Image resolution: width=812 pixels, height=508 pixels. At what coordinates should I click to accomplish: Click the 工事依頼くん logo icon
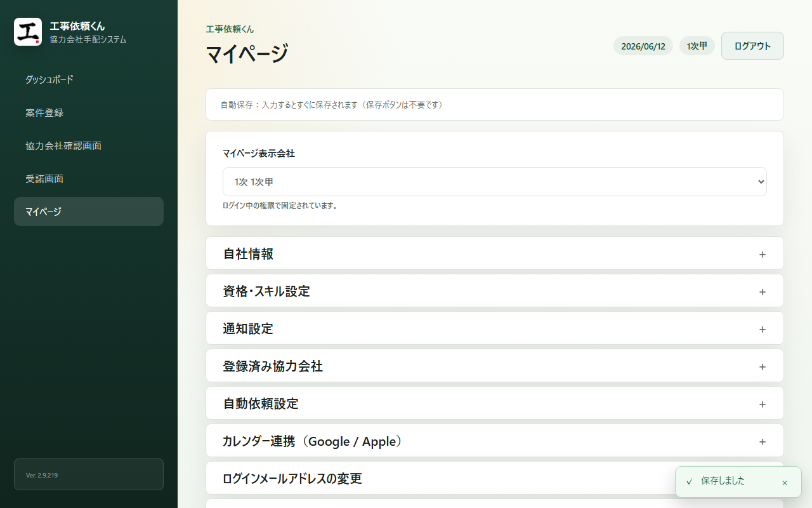(28, 32)
